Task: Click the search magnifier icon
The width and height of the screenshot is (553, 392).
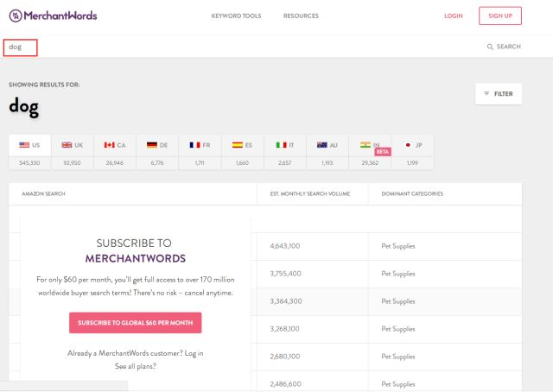Action: coord(490,47)
